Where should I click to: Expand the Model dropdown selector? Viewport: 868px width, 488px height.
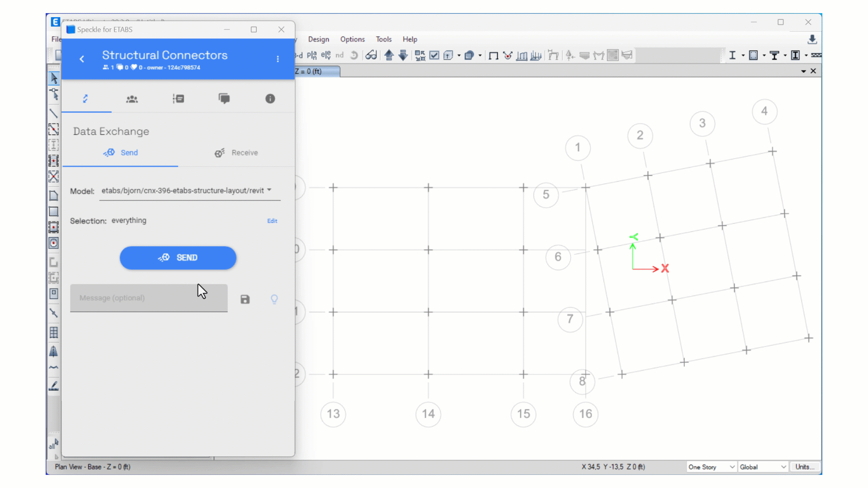[269, 190]
